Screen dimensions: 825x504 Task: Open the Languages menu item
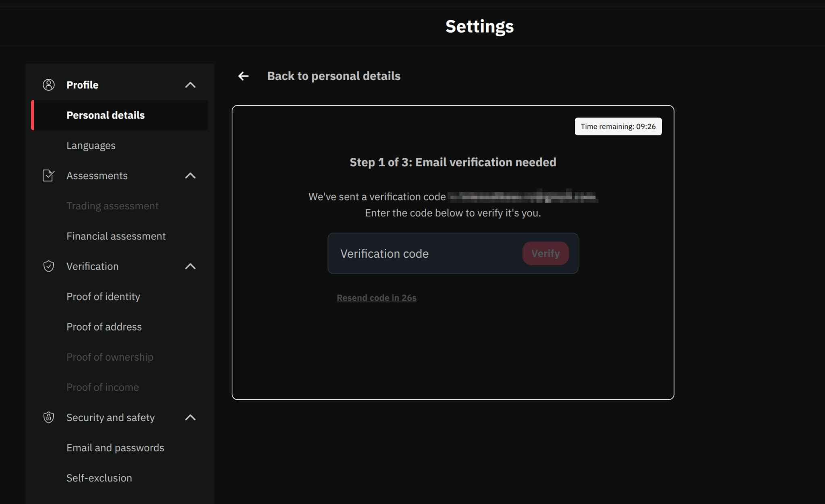[91, 145]
